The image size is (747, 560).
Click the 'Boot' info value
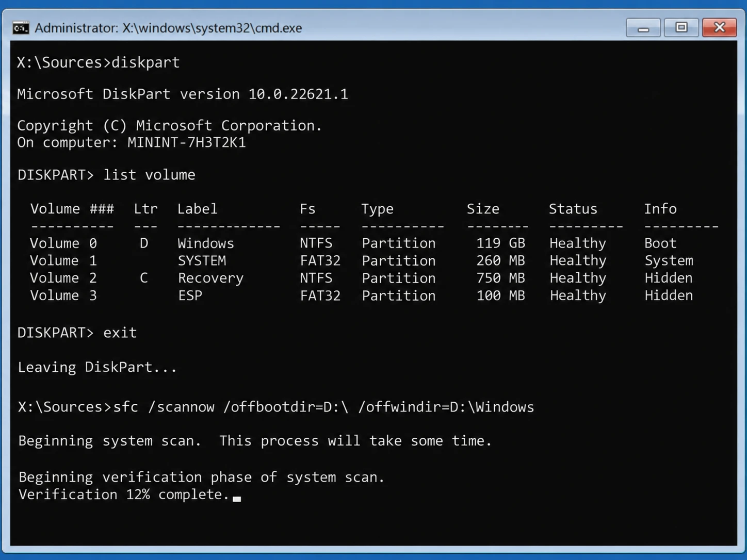click(x=660, y=243)
